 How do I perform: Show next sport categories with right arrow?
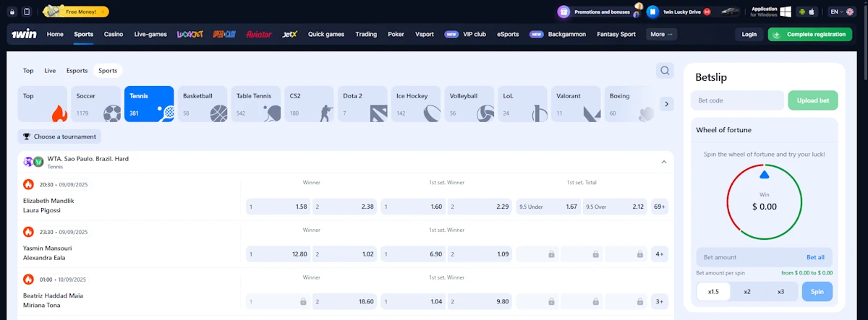667,104
